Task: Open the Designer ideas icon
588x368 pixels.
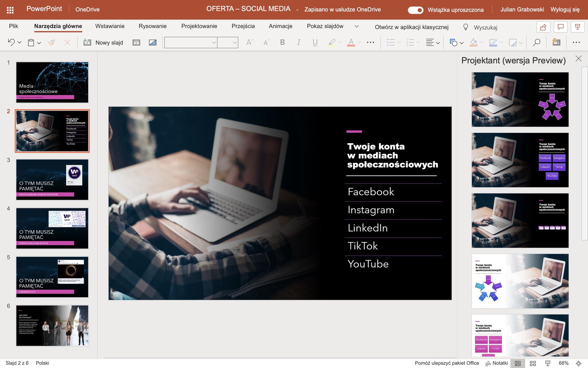Action: (556, 42)
